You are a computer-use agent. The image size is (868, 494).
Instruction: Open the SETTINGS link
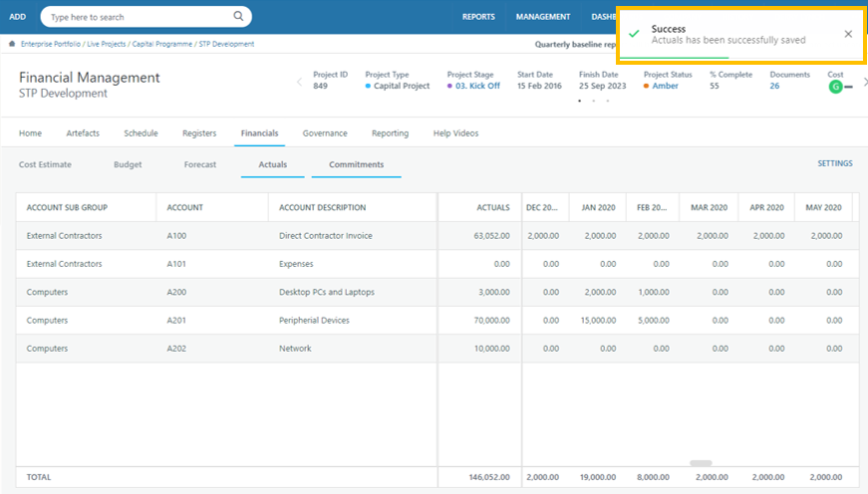click(835, 163)
